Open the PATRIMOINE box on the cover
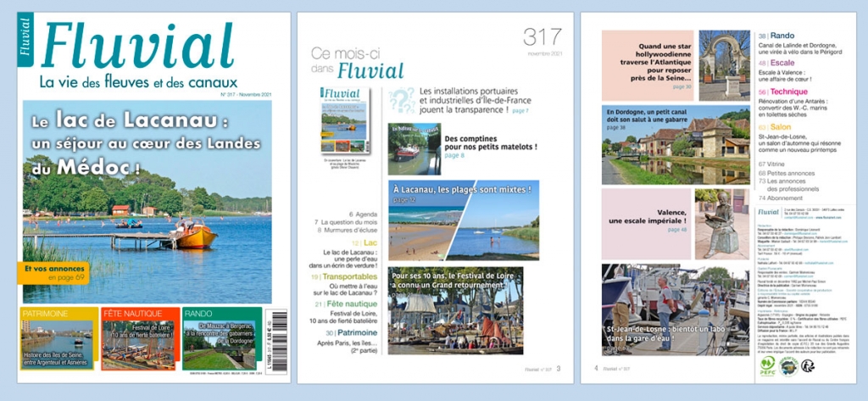This screenshot has width=868, height=401. point(58,338)
